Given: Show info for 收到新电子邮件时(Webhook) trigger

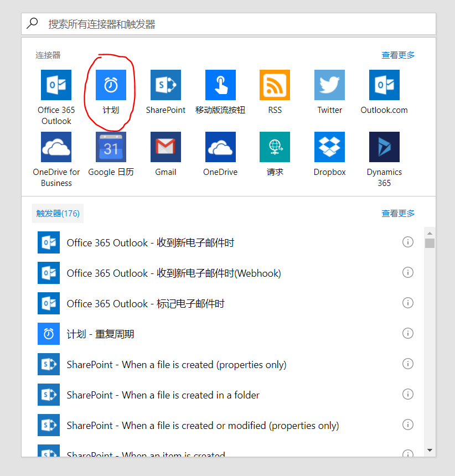Looking at the screenshot, I should pos(408,272).
